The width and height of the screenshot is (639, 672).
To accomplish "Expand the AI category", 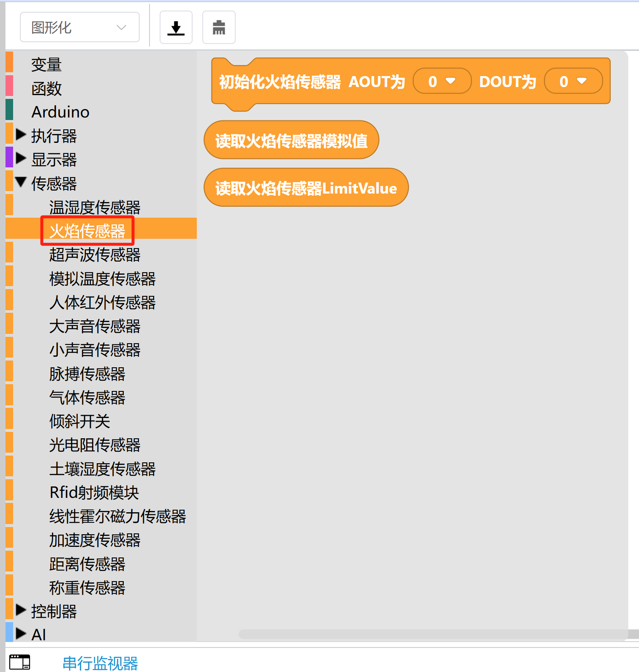I will [x=21, y=634].
